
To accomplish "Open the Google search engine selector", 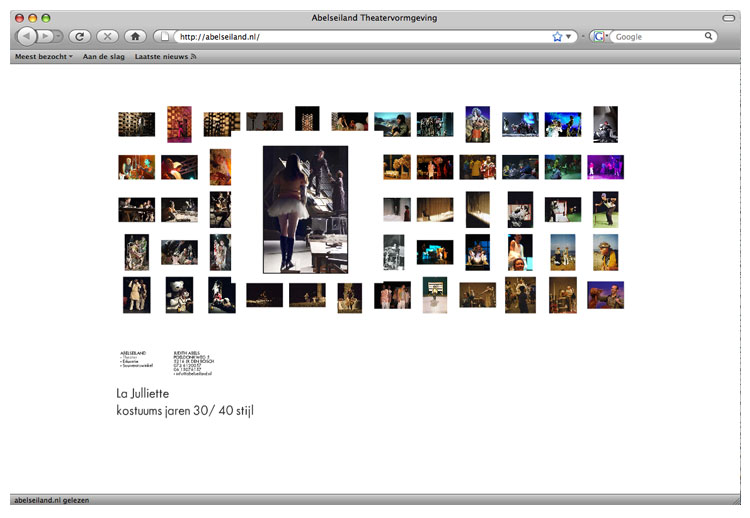I will [x=599, y=36].
